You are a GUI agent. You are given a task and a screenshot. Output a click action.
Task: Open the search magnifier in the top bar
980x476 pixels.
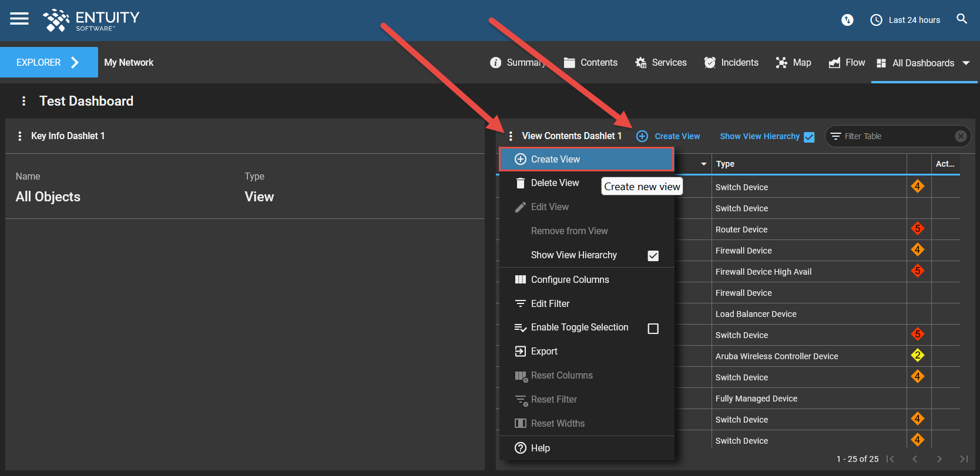(x=962, y=19)
